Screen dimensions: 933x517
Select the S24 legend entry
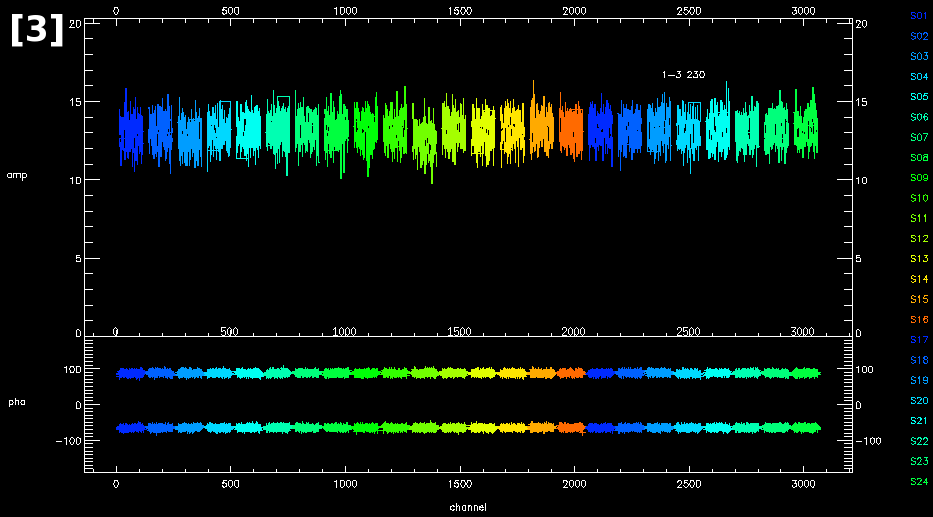[x=919, y=482]
